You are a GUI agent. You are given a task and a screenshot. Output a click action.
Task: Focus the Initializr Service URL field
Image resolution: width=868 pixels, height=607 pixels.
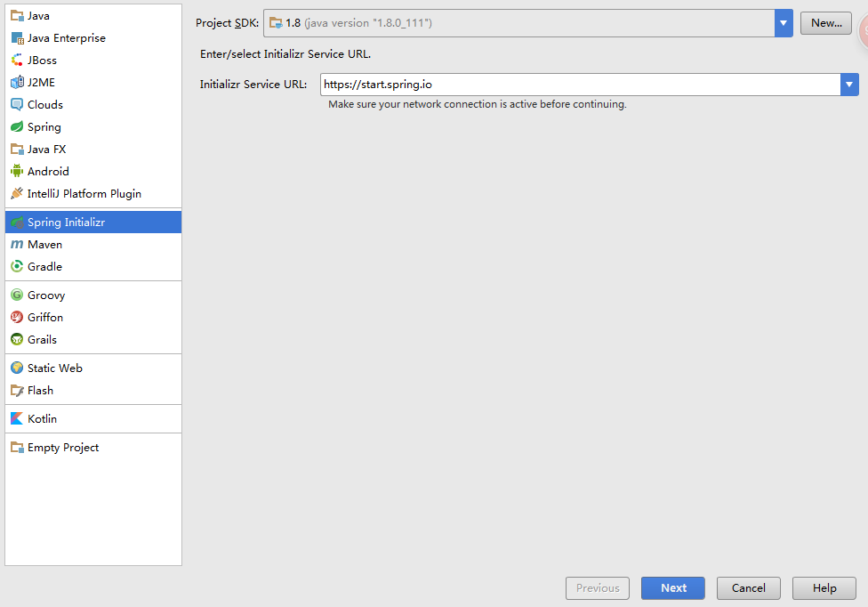(580, 85)
